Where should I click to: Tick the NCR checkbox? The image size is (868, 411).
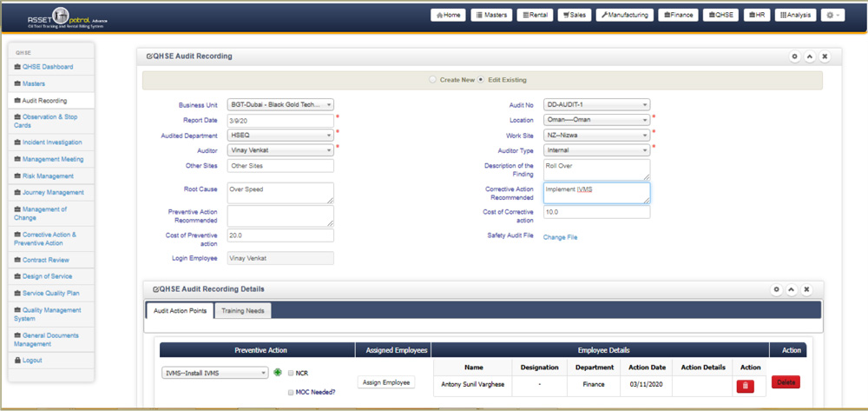pyautogui.click(x=291, y=374)
